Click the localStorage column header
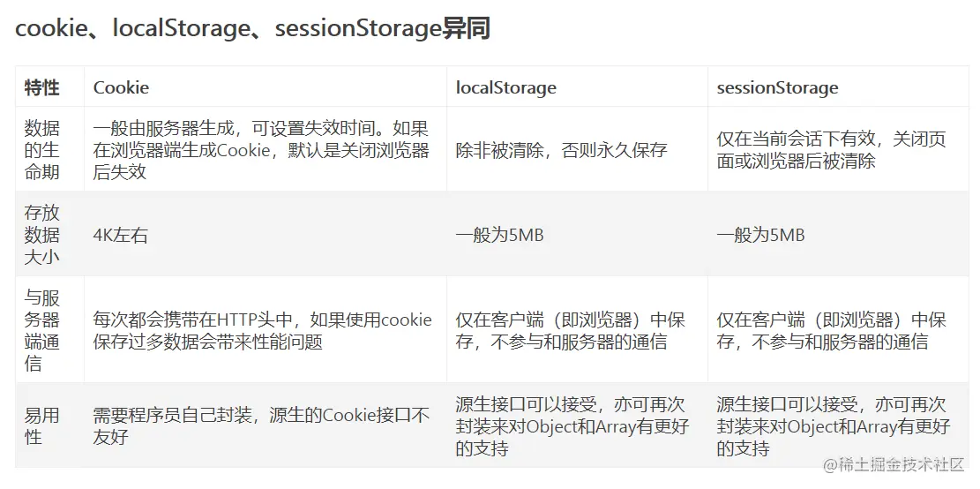This screenshot has width=980, height=489. point(505,87)
